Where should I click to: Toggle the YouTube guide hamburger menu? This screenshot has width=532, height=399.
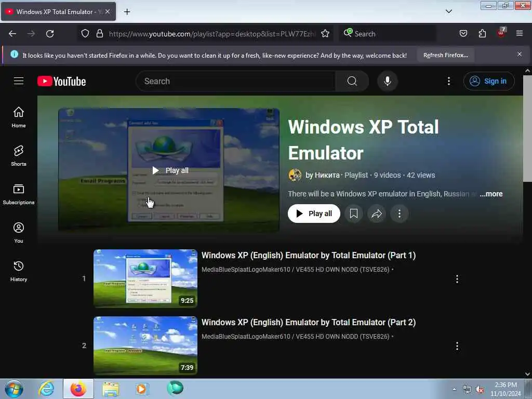(x=19, y=81)
